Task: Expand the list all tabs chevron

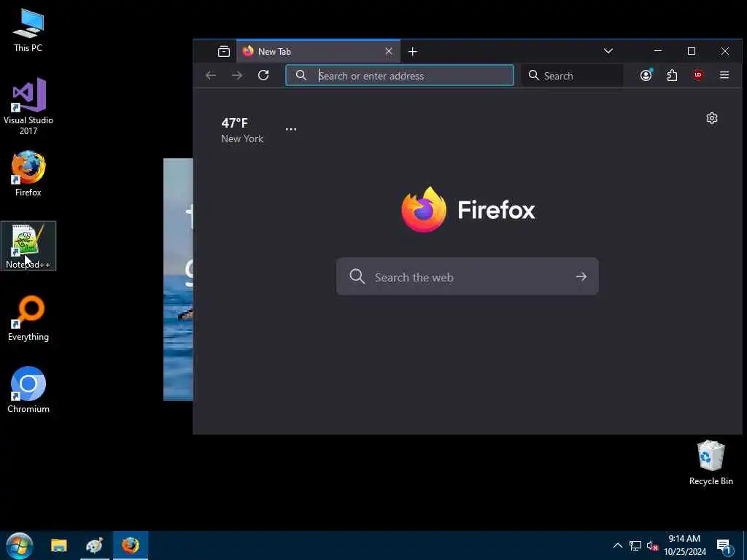Action: [608, 51]
